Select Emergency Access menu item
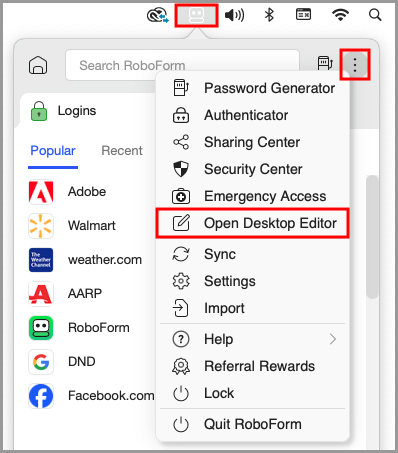The image size is (398, 453). click(x=253, y=196)
